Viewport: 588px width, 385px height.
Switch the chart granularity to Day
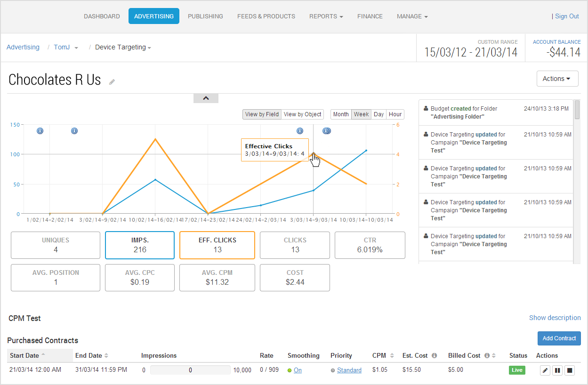(379, 114)
